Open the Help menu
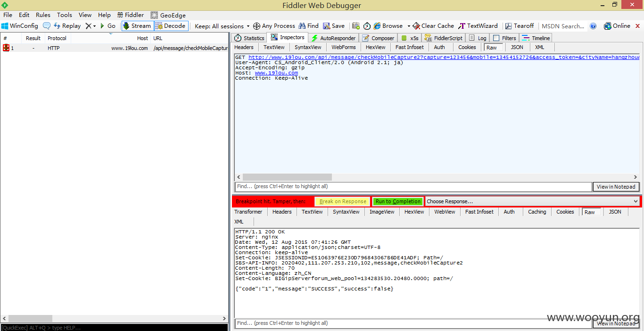 pyautogui.click(x=104, y=15)
